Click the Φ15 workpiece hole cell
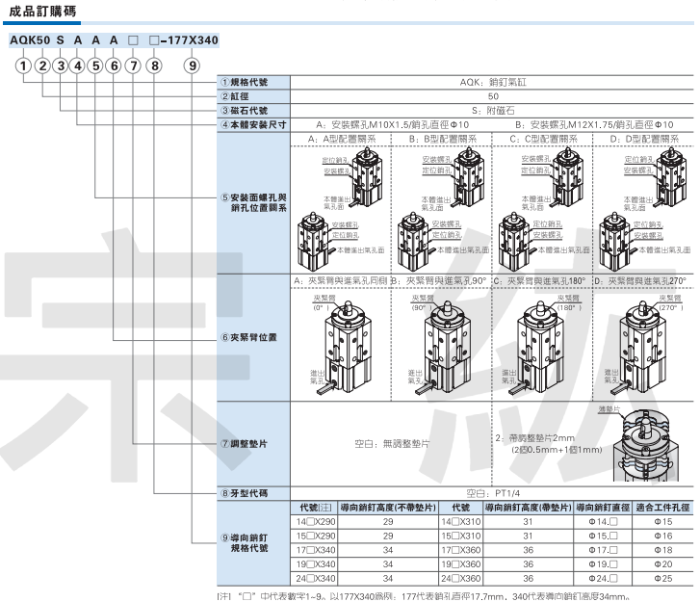This screenshot has height=602, width=700. 663,522
